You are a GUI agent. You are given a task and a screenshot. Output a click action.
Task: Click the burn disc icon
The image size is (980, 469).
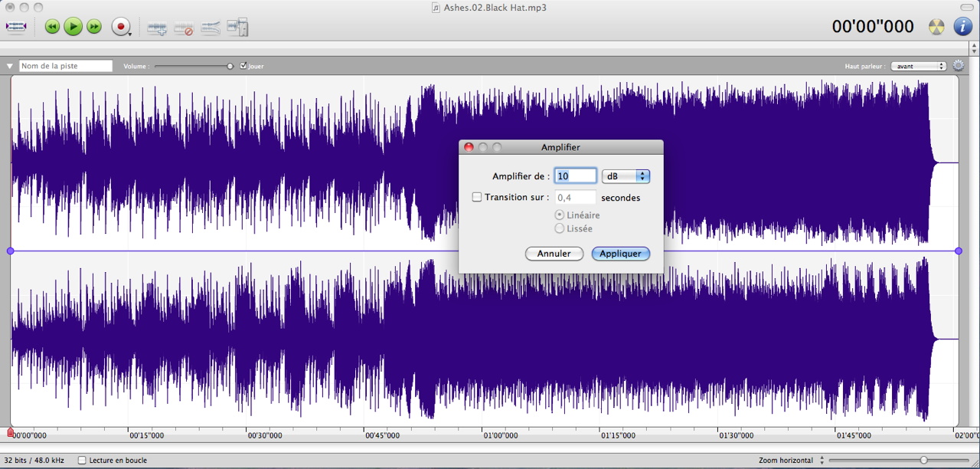click(x=936, y=27)
